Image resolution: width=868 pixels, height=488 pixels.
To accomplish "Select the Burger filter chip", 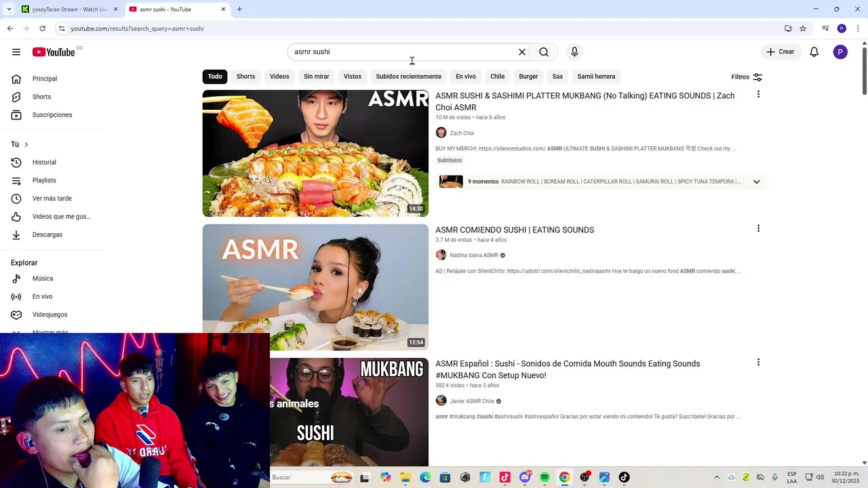I will [x=528, y=77].
